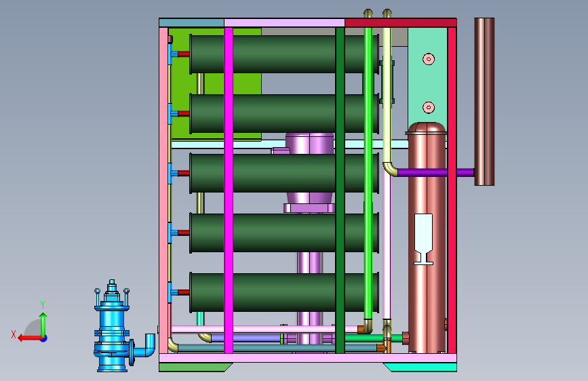This screenshot has width=588, height=381.
Task: Pick the lower circular hole on mint panel
Action: (429, 108)
